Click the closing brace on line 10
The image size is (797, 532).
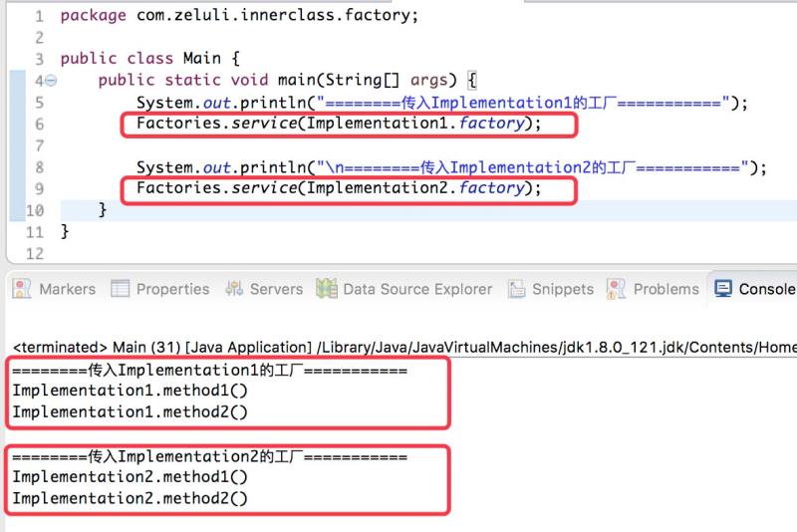pyautogui.click(x=103, y=210)
